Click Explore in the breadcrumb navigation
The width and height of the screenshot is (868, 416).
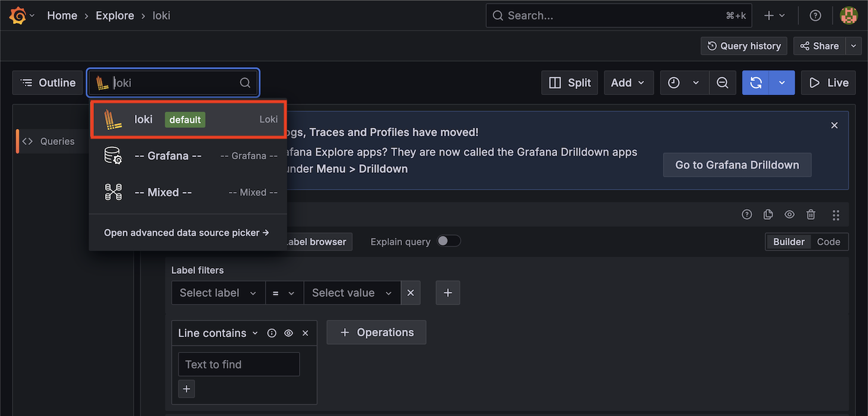pyautogui.click(x=115, y=15)
